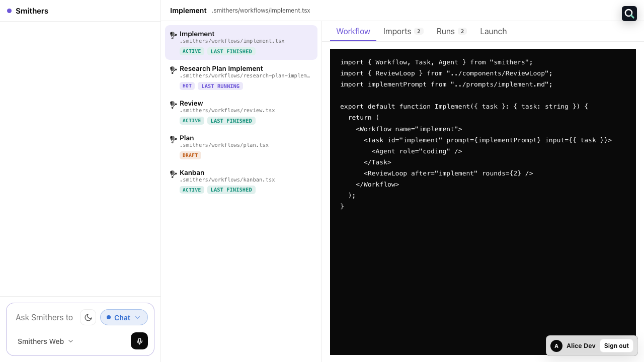
Task: Click the LAST FINISHED badge on Kanban
Action: [x=231, y=190]
